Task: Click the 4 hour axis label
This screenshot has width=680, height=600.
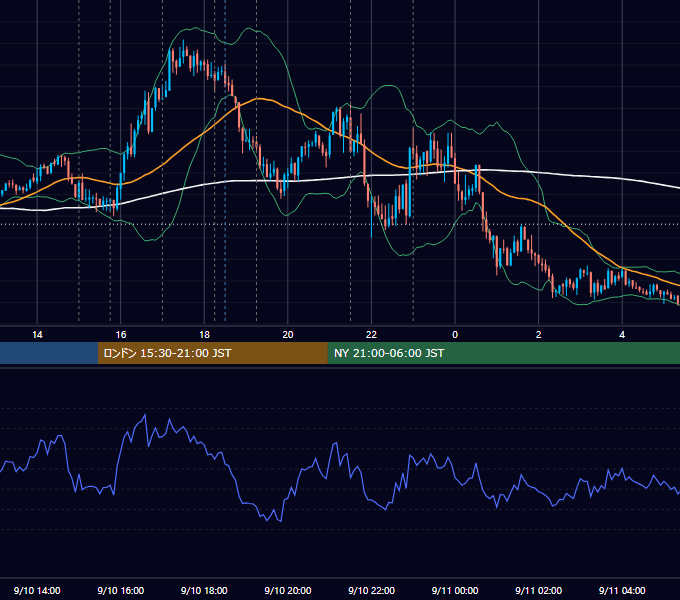Action: coord(622,335)
